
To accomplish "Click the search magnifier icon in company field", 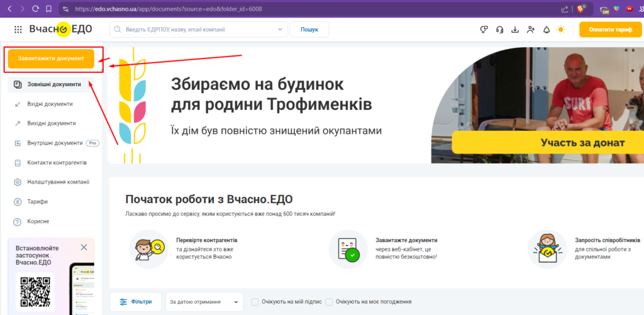I will [118, 30].
